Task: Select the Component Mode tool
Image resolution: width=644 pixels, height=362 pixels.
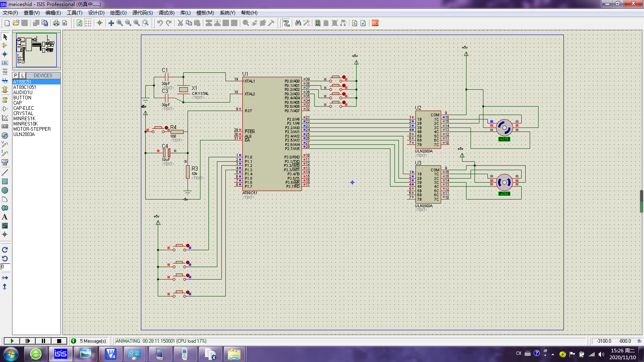Action: [5, 45]
